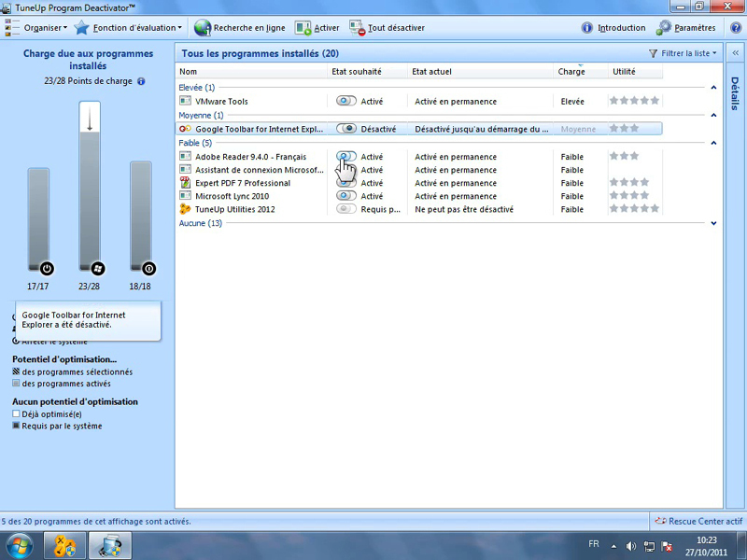The width and height of the screenshot is (747, 560).
Task: Click the Action Center flag tray icon
Action: tap(667, 546)
